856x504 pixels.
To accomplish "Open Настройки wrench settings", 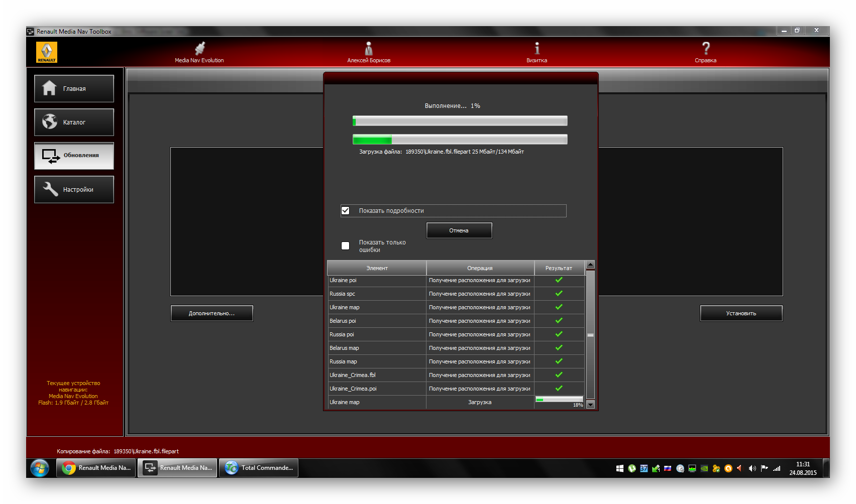I will [74, 190].
